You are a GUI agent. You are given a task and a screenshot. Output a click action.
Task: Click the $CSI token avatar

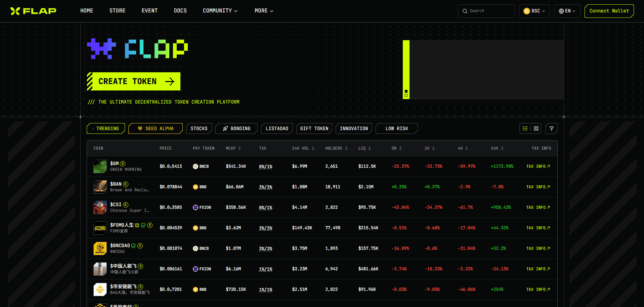(x=100, y=207)
